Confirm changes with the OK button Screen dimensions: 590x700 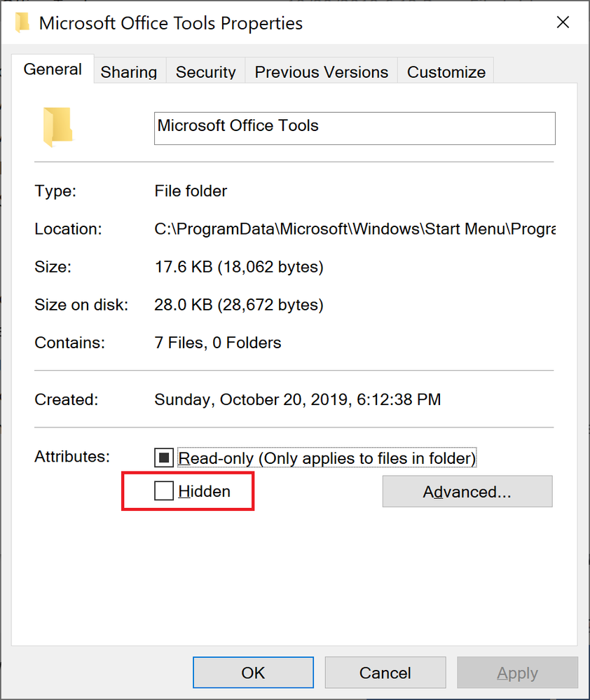coord(253,673)
